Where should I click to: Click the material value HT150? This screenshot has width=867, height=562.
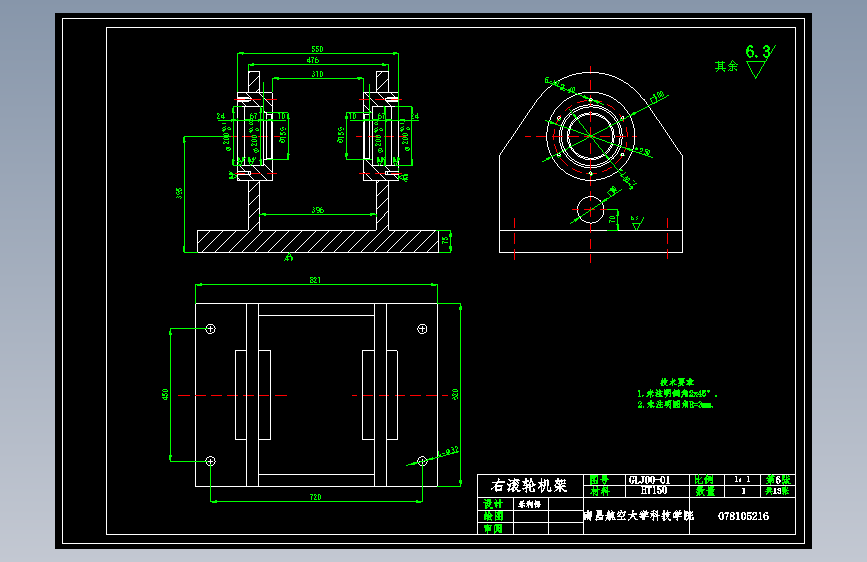[654, 490]
